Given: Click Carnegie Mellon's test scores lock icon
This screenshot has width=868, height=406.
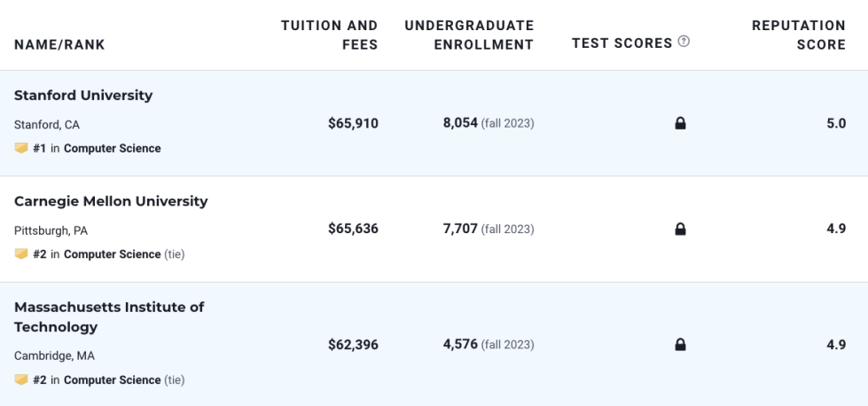Looking at the screenshot, I should click(681, 230).
